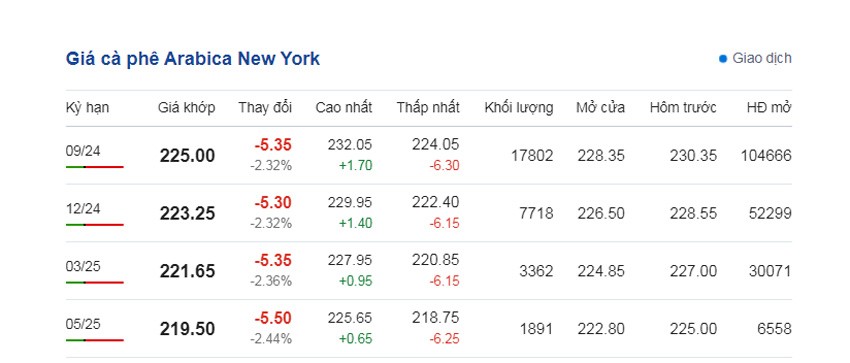Open the 09/24 contract row term
Screen dimensions: 850x363
[83, 151]
